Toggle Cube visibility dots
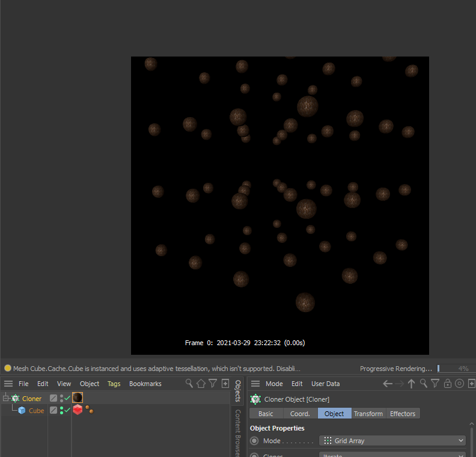Screen dimensions: 476x457 pyautogui.click(x=61, y=410)
